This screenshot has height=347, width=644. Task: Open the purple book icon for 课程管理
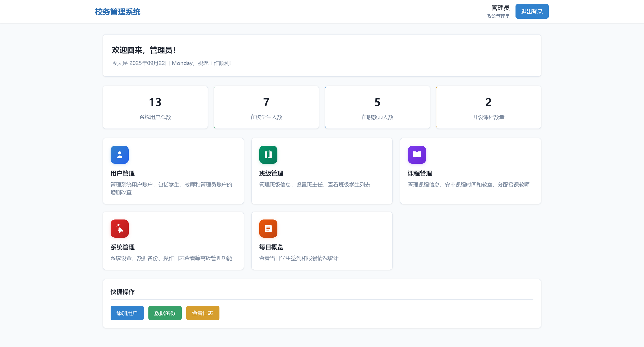[x=416, y=154]
